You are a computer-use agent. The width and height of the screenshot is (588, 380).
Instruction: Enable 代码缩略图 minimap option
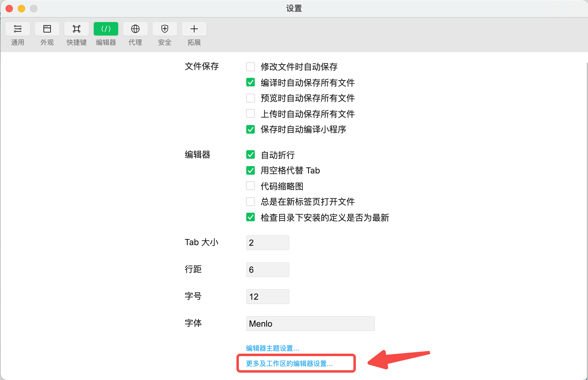coord(251,186)
